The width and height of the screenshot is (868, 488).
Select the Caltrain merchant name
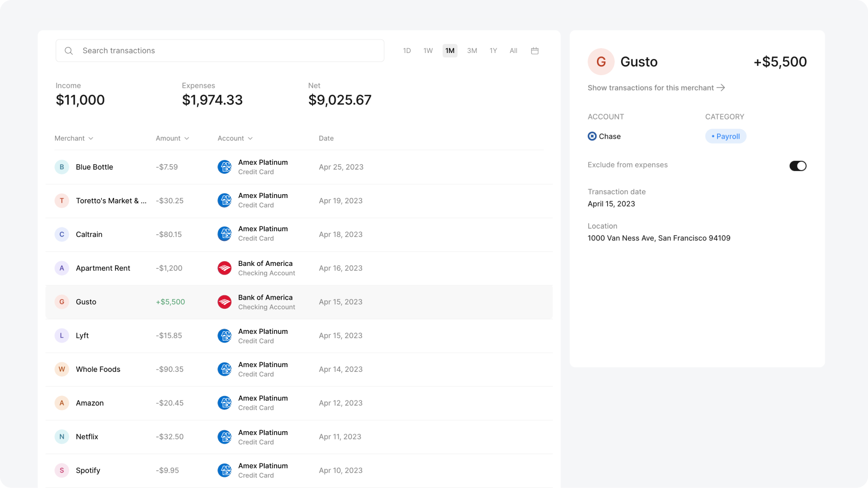pyautogui.click(x=89, y=235)
